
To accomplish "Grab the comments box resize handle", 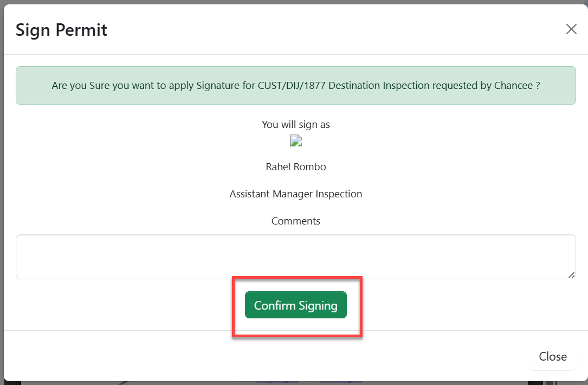I will coord(571,275).
